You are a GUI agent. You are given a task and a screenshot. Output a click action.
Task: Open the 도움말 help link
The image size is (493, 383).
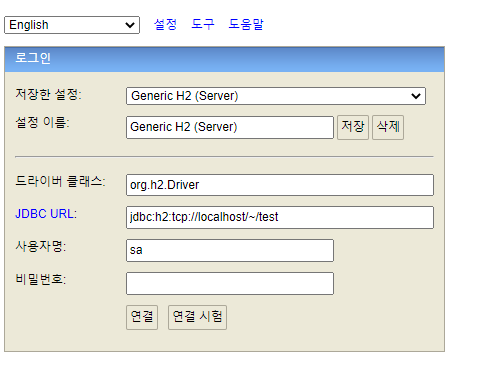point(246,24)
